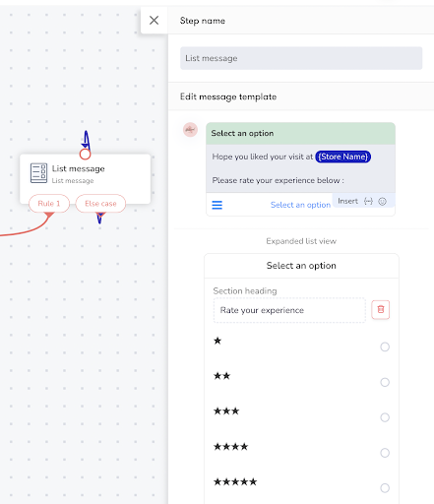434x504 pixels.
Task: Click the Store Name variable chip
Action: pyautogui.click(x=343, y=157)
